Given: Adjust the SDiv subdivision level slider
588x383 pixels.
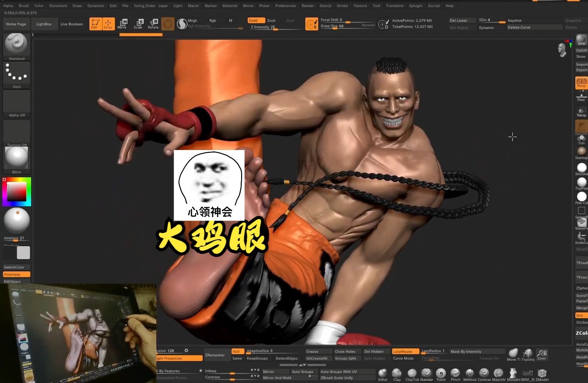Looking at the screenshot, I should coord(491,21).
